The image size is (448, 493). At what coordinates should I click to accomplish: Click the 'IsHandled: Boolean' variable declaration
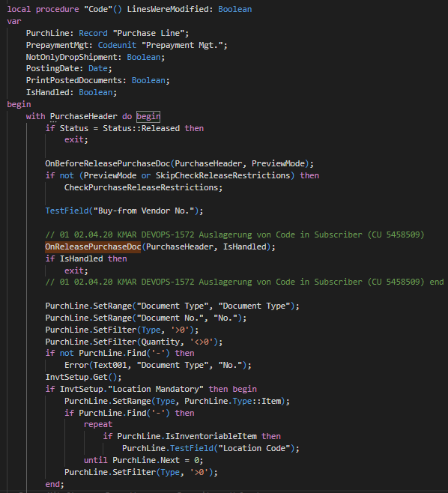pyautogui.click(x=71, y=92)
